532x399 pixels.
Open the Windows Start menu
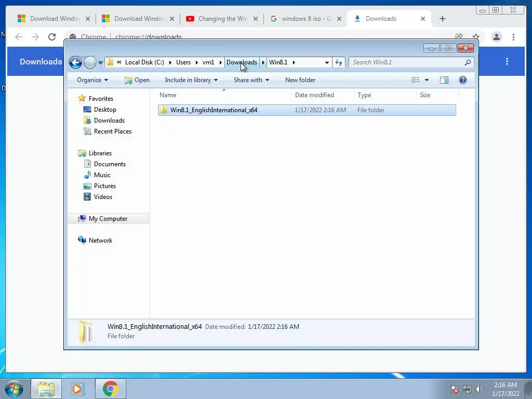point(14,389)
